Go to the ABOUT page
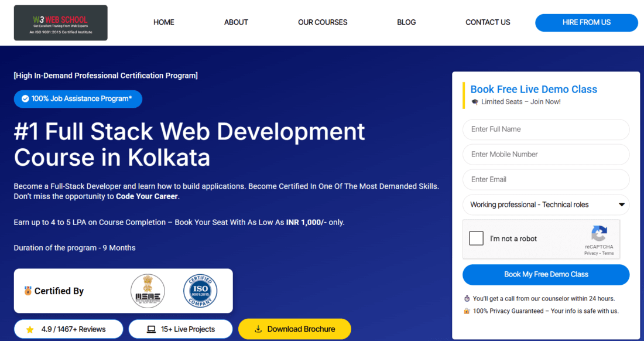644x341 pixels. 236,22
